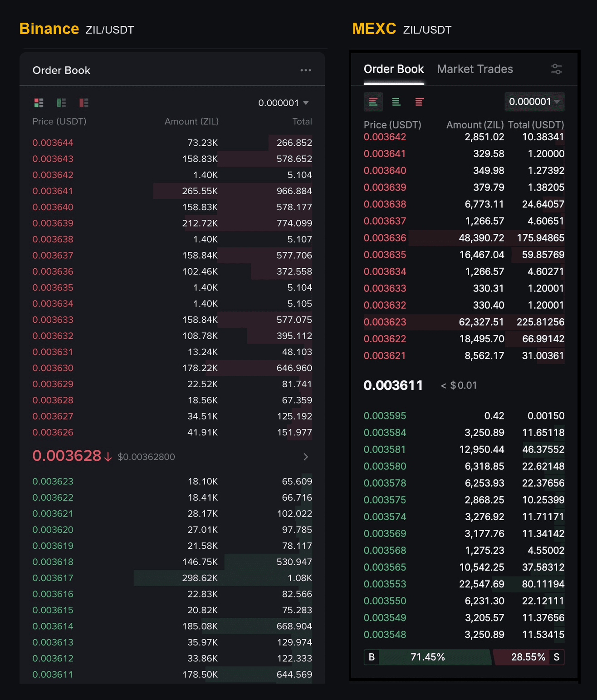
Task: Select Binance bid price 0.003623
Action: coord(53,481)
